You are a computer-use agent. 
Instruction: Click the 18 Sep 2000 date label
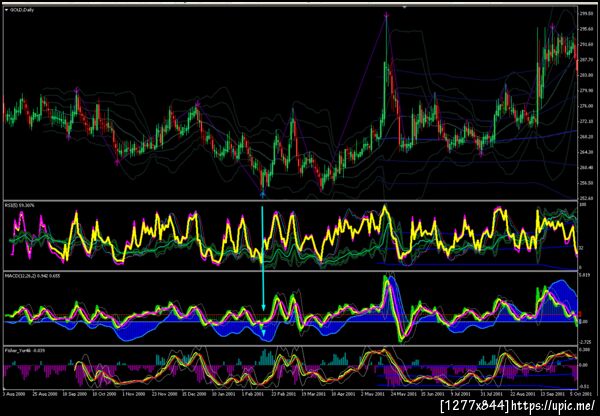[74, 393]
